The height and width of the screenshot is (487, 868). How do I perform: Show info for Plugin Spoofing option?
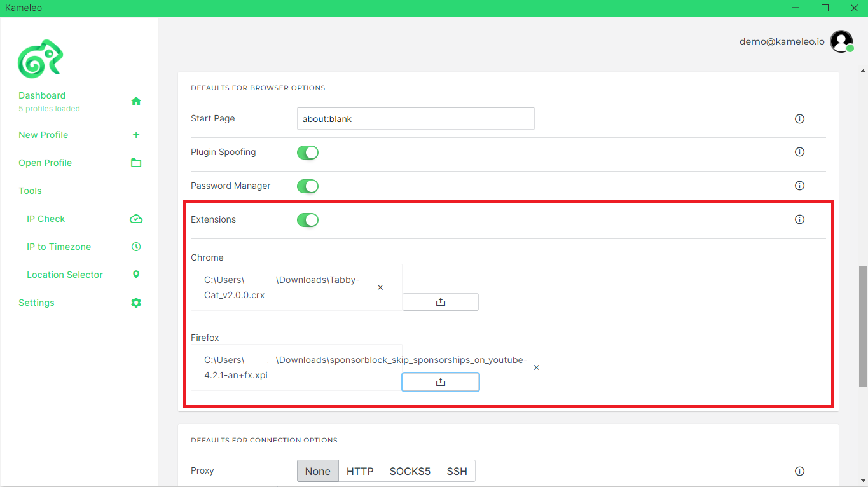point(800,152)
